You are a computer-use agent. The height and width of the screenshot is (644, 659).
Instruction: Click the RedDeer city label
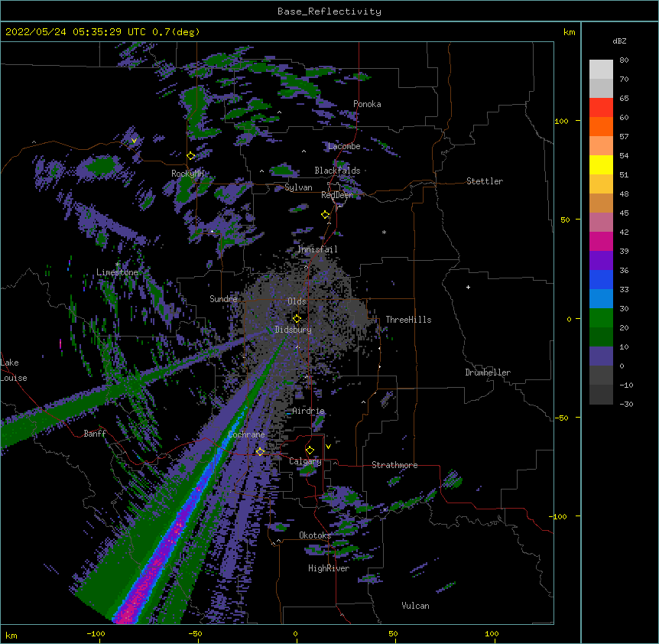337,195
